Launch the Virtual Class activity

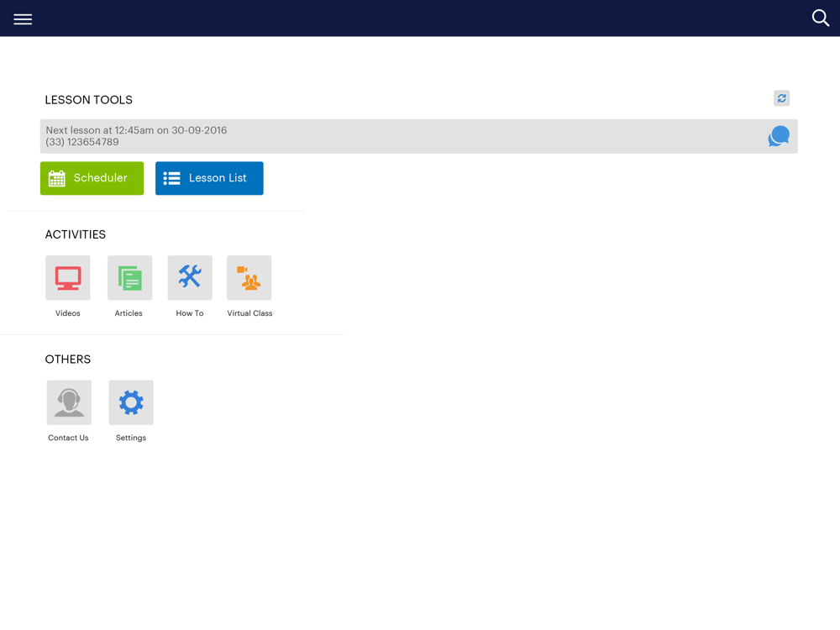(x=249, y=277)
